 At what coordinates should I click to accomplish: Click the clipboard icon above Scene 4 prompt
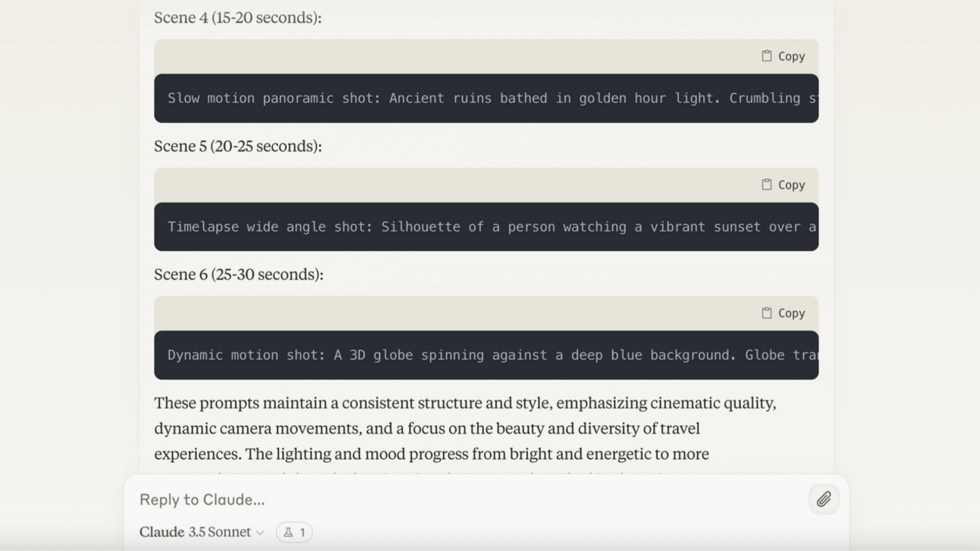click(767, 56)
